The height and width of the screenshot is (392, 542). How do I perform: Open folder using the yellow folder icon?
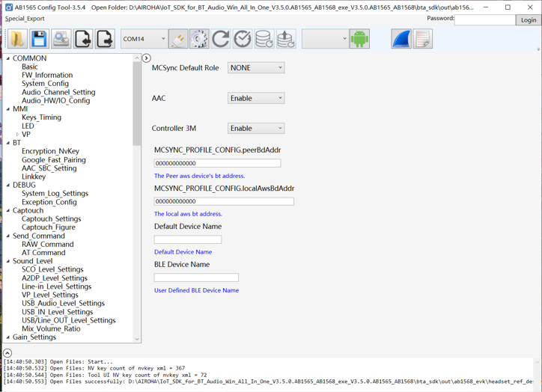pos(17,39)
